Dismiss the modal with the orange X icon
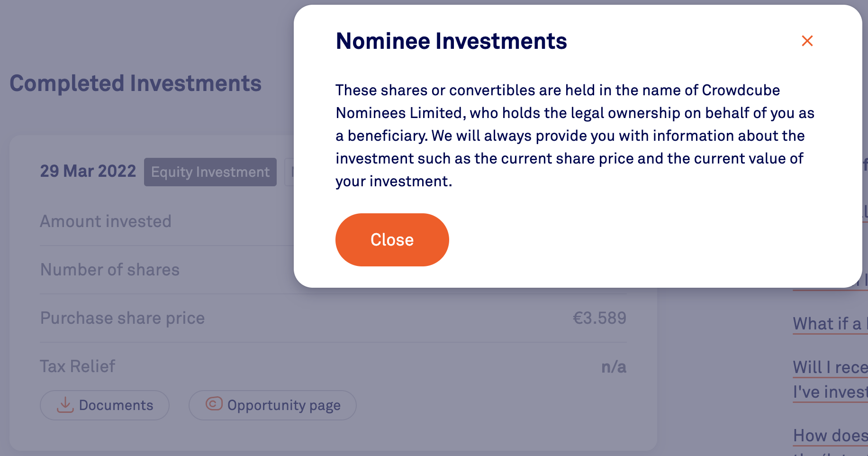The width and height of the screenshot is (868, 456). (x=807, y=41)
